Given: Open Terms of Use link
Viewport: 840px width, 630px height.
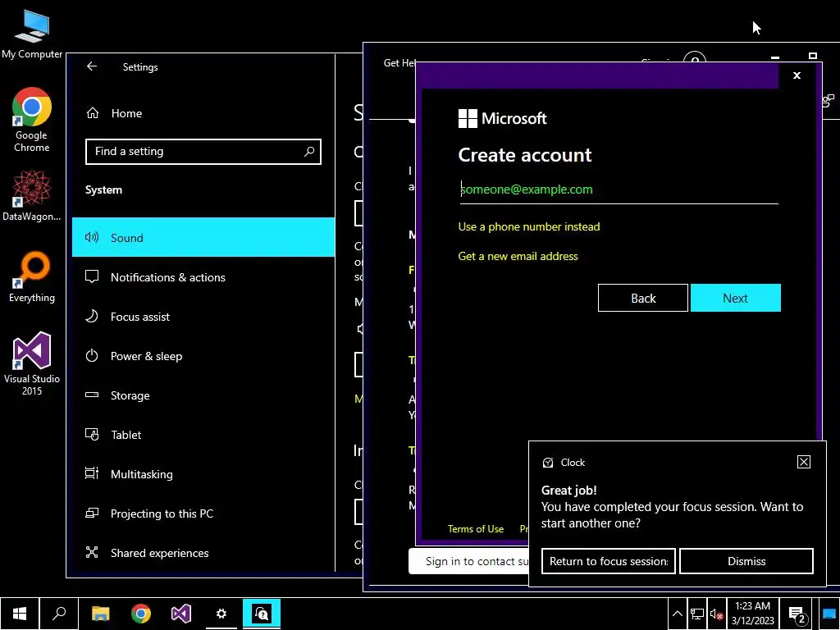Looking at the screenshot, I should pos(476,529).
